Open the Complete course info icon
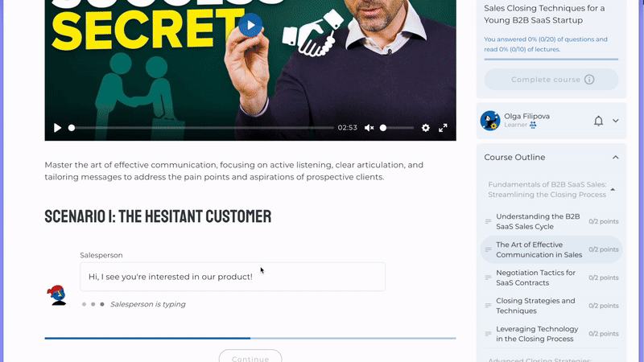The image size is (644, 362). 589,80
